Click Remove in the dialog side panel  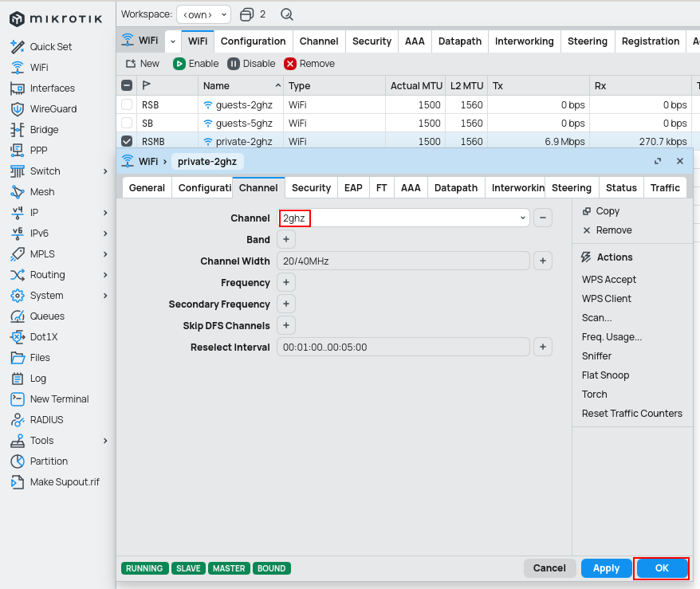[608, 230]
